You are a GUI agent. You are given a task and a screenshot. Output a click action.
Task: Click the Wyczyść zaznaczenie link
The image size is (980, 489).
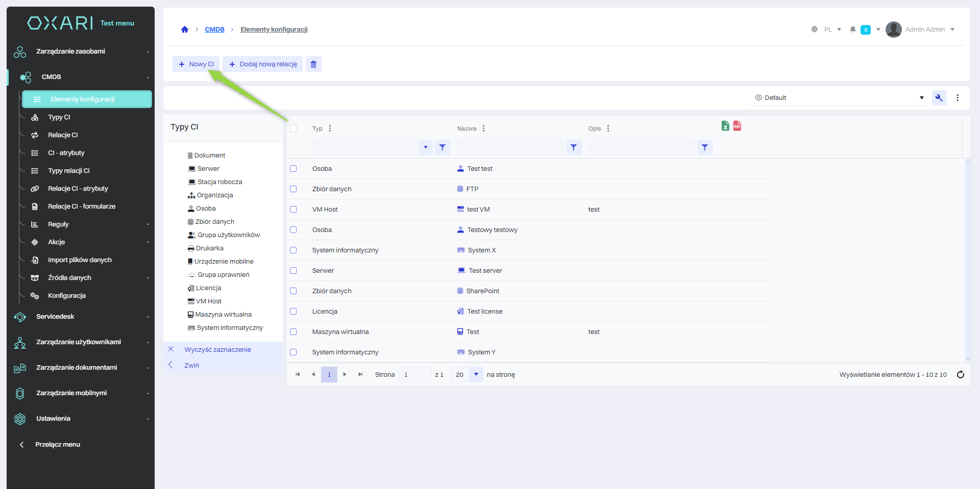click(x=217, y=350)
